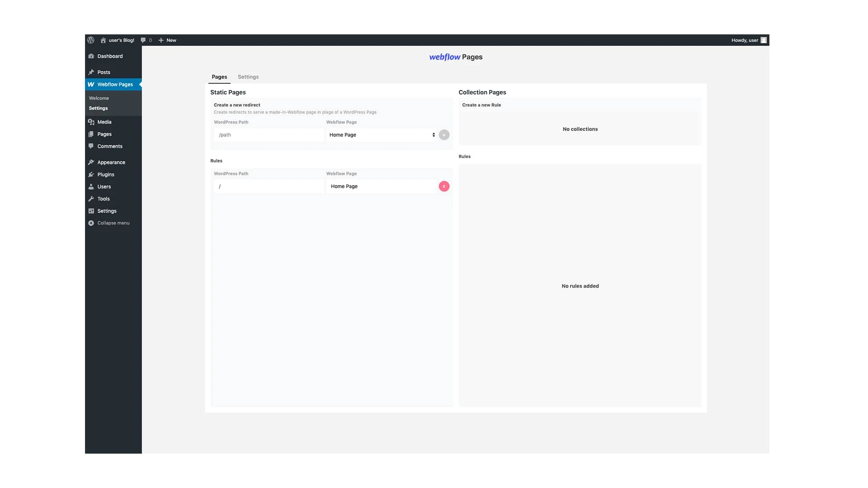Click the existing rule's / path field
Viewport: 868px width, 488px height.
[269, 186]
